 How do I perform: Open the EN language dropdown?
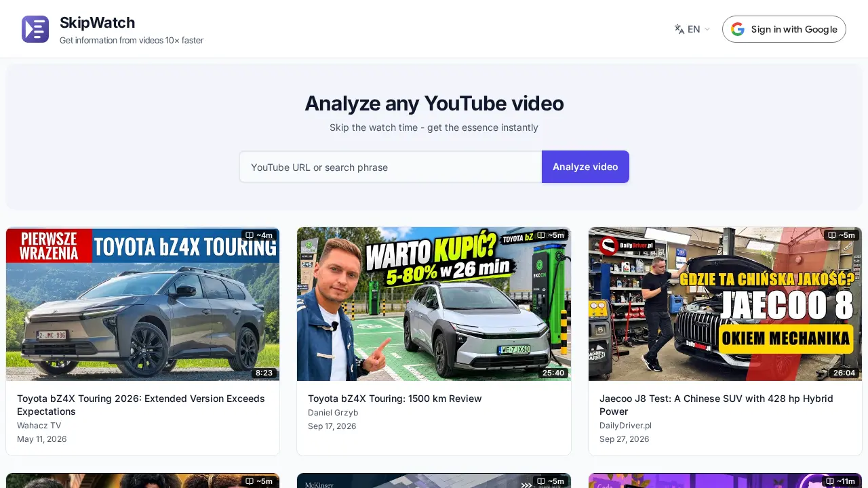[692, 29]
